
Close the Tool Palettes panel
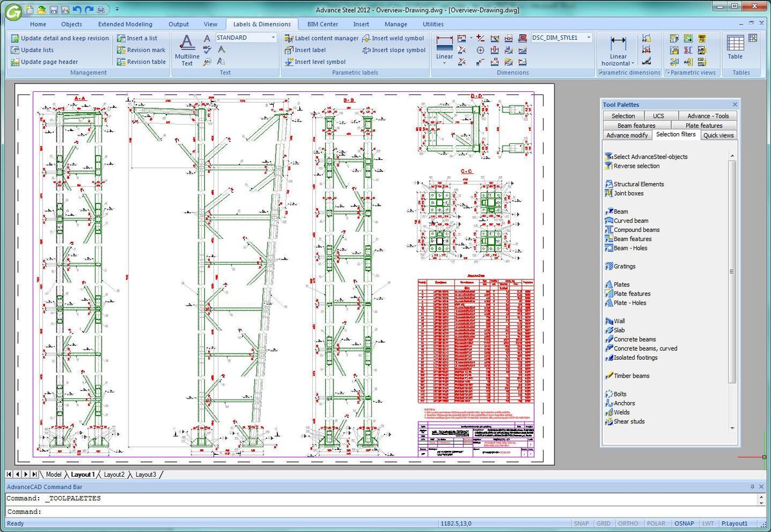(735, 105)
